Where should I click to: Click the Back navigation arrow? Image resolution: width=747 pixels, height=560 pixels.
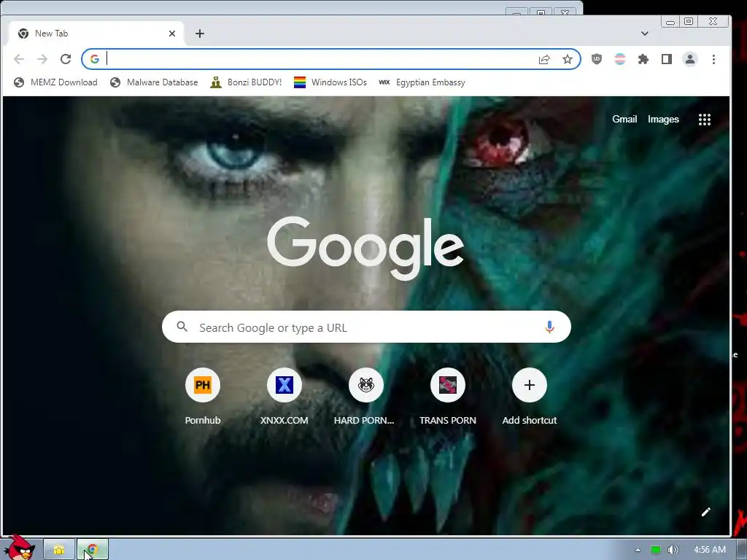pos(19,59)
